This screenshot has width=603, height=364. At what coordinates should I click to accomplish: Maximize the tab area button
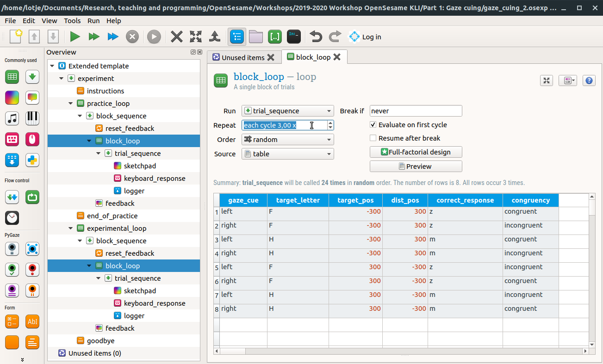tap(547, 80)
